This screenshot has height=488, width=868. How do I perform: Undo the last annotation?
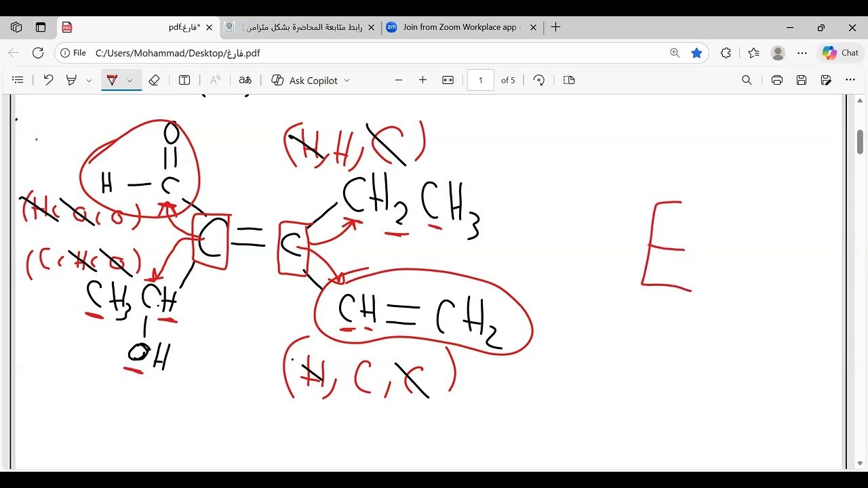[48, 80]
